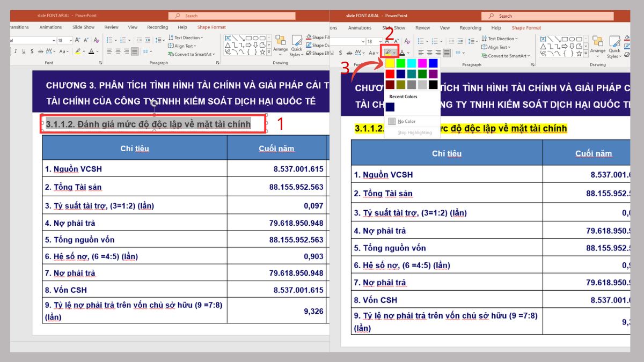The width and height of the screenshot is (644, 362).
Task: Click the Clear All Formatting icon
Action: 96,40
